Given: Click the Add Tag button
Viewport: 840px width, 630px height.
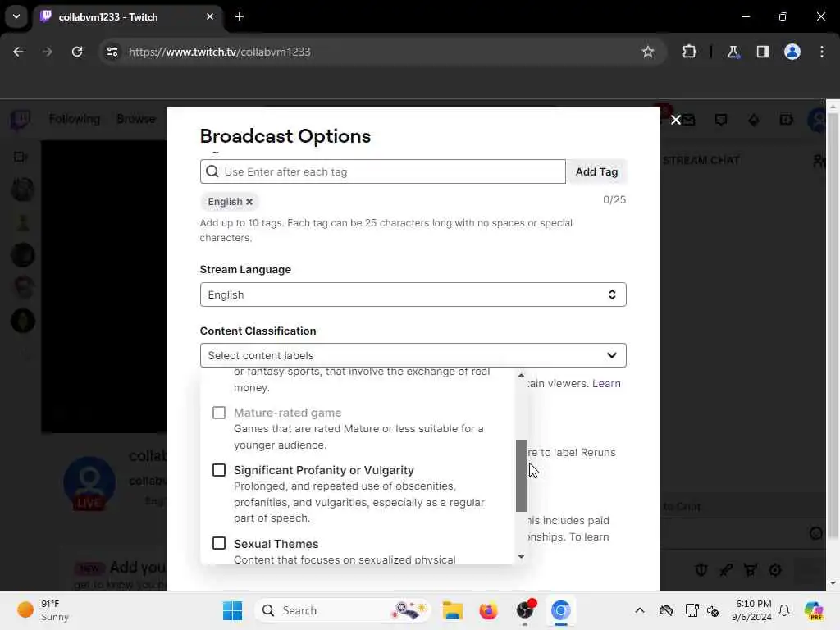Looking at the screenshot, I should (596, 171).
